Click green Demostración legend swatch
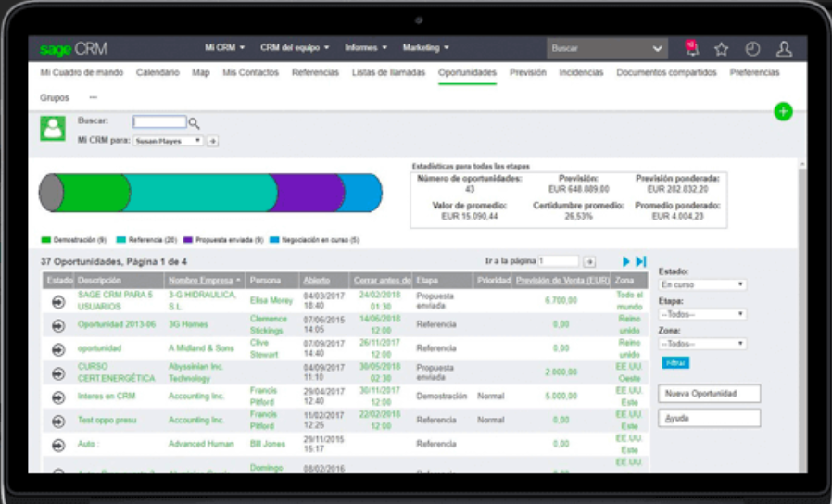 45,240
